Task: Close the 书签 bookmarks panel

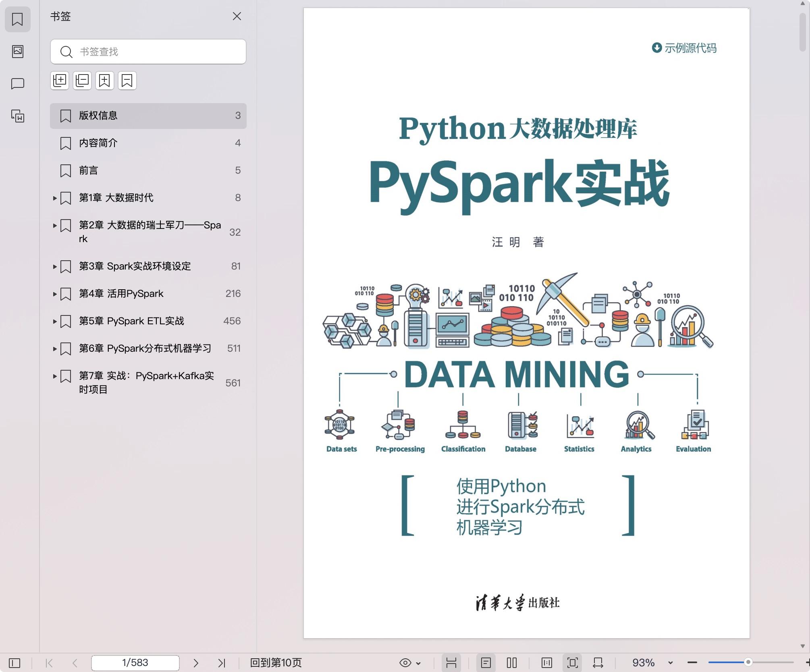Action: (x=237, y=16)
